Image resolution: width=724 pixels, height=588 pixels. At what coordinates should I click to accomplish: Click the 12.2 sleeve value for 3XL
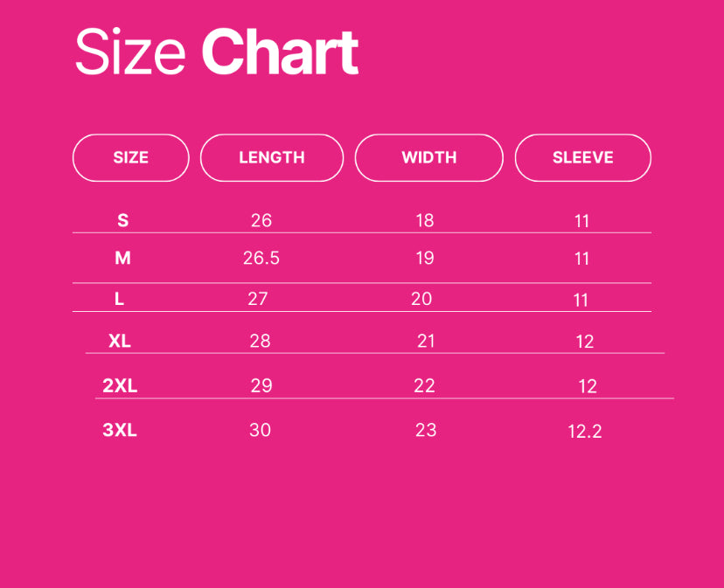[584, 432]
